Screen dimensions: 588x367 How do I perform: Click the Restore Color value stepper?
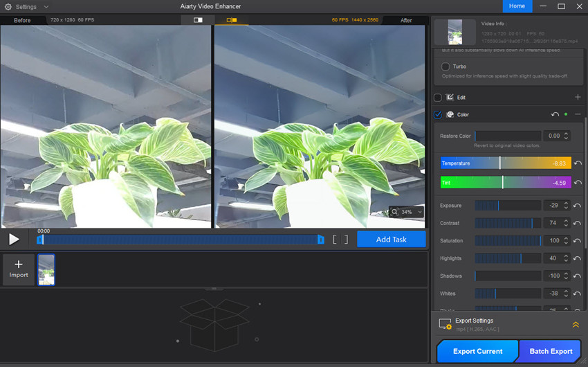tap(567, 136)
